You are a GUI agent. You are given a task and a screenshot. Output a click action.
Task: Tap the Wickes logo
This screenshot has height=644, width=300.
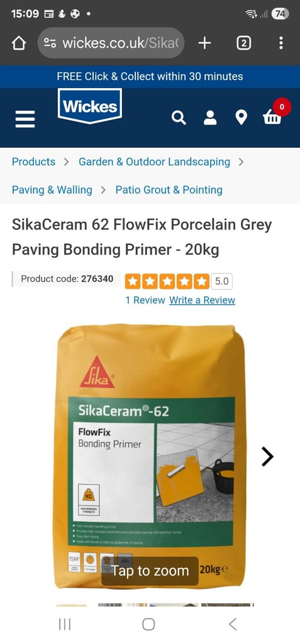pos(89,106)
